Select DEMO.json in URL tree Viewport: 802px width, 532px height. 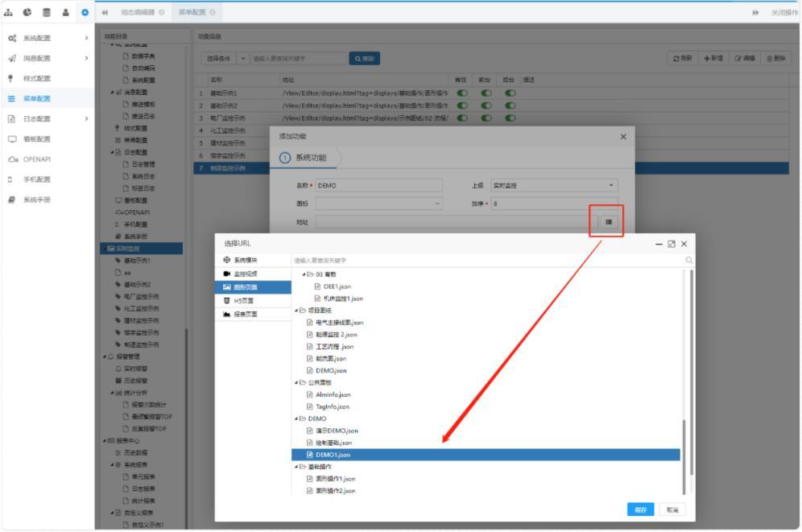point(331,370)
